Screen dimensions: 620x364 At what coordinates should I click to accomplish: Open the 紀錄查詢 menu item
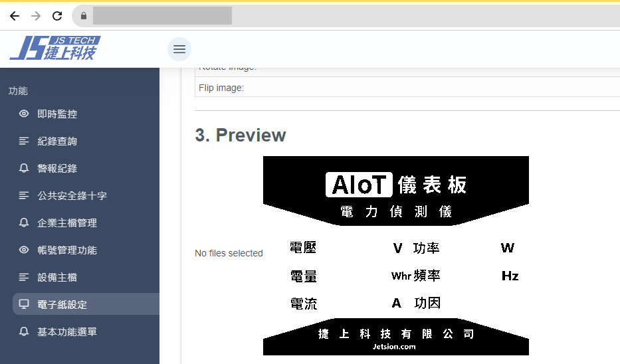point(57,141)
